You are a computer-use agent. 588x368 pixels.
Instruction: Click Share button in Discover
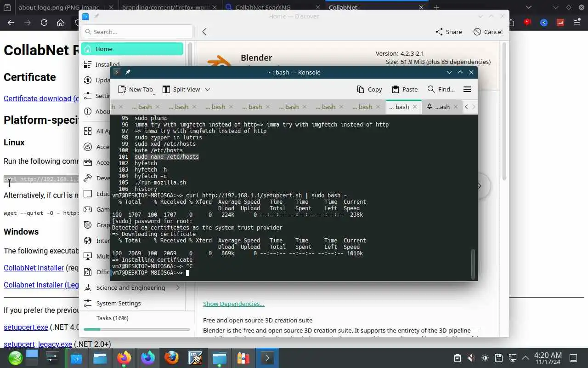pos(448,32)
